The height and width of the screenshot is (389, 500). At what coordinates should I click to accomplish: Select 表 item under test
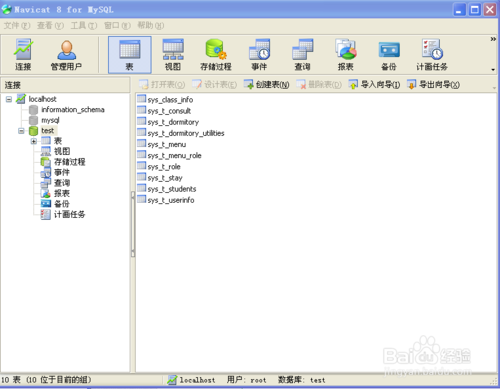(x=58, y=141)
